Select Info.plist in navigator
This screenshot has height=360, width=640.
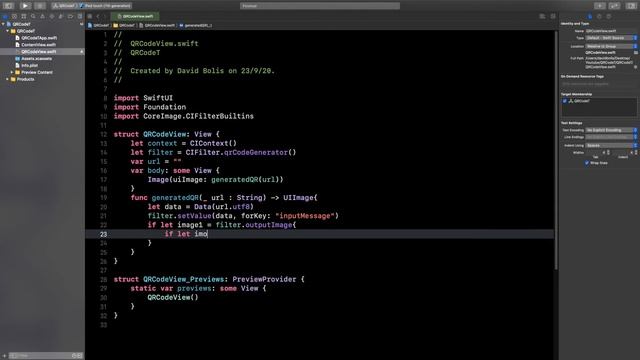pos(29,65)
